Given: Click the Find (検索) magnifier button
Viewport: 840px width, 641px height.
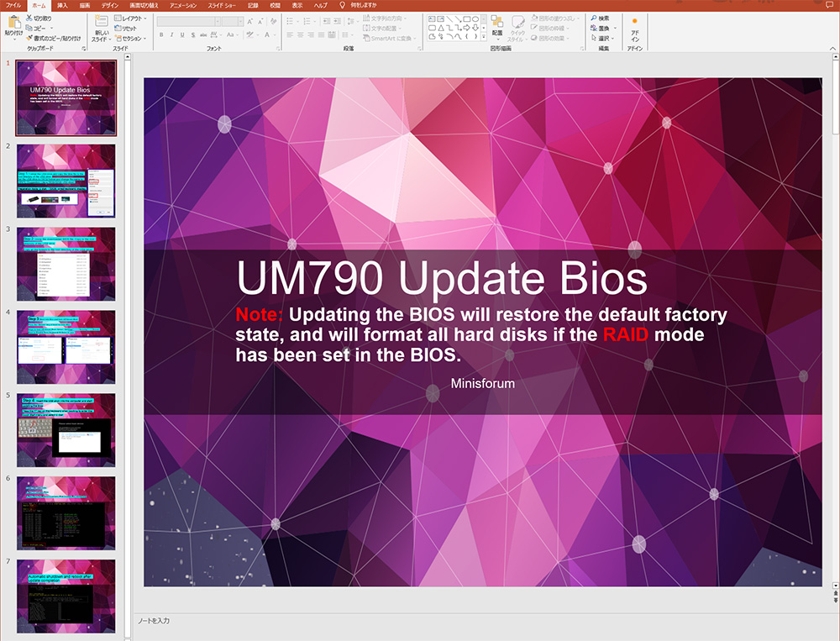Looking at the screenshot, I should pyautogui.click(x=600, y=18).
